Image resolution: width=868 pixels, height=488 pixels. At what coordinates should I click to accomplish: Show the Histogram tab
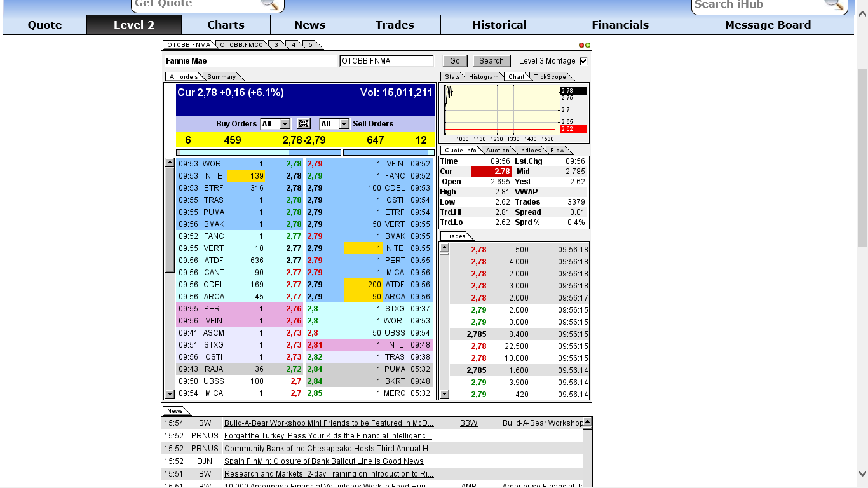pos(484,77)
